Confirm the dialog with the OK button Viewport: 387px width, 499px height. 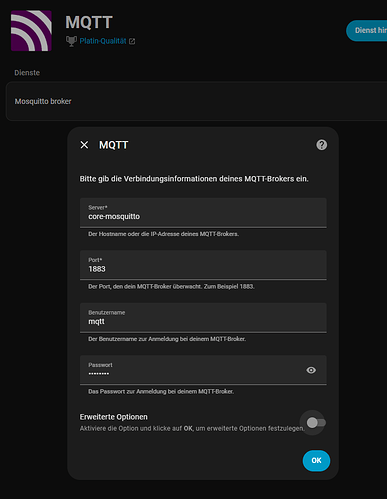316,461
